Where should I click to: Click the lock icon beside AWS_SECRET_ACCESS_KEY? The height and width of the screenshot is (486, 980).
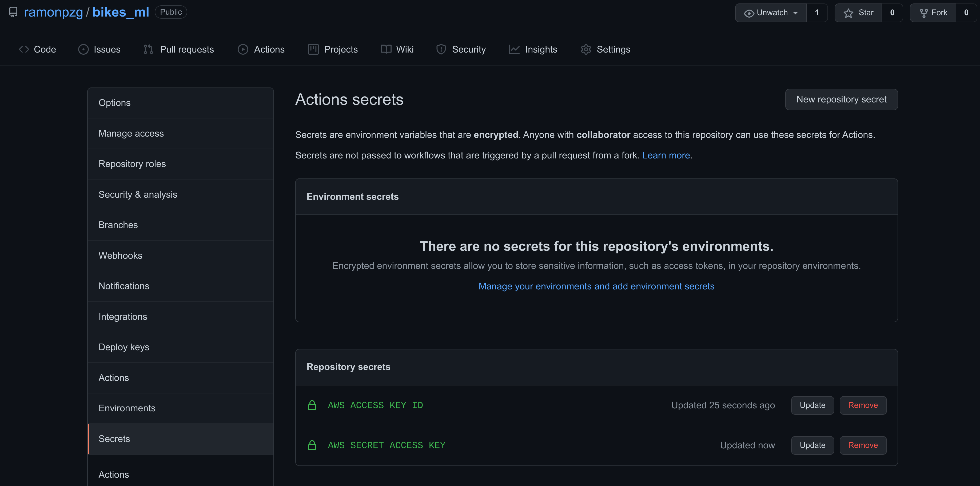tap(312, 445)
